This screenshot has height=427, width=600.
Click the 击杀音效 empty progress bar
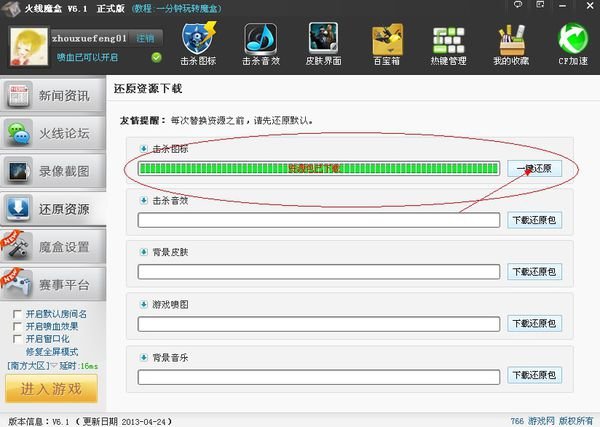pyautogui.click(x=319, y=220)
